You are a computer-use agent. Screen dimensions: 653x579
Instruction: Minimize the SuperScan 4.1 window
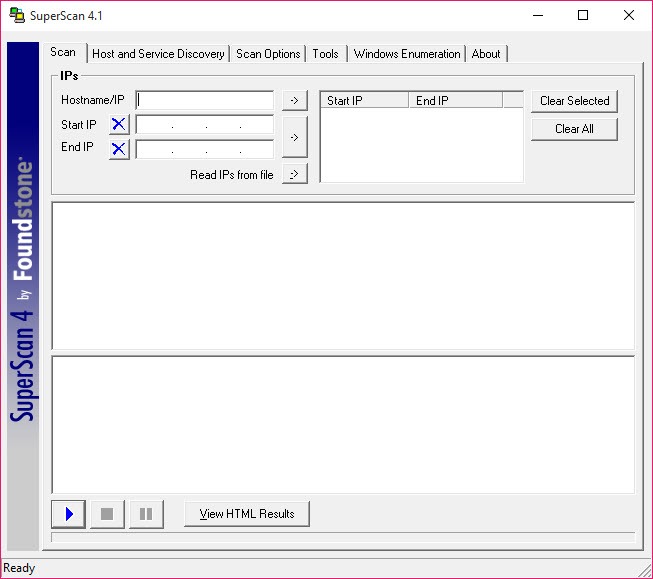(x=538, y=15)
